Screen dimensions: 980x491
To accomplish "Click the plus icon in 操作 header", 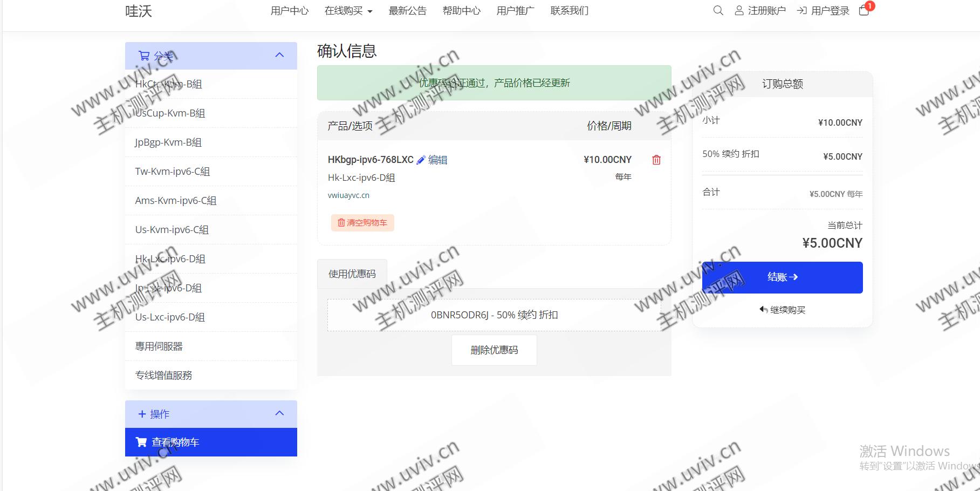I will click(x=142, y=414).
